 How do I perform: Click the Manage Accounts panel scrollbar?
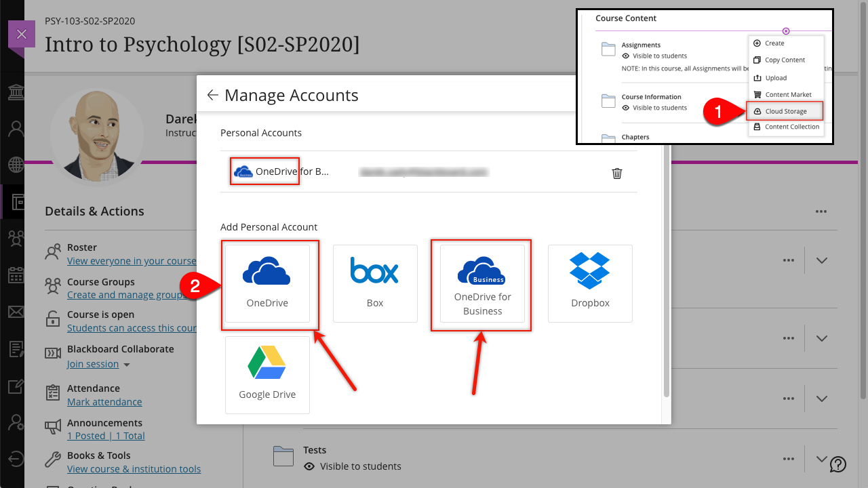pyautogui.click(x=666, y=271)
